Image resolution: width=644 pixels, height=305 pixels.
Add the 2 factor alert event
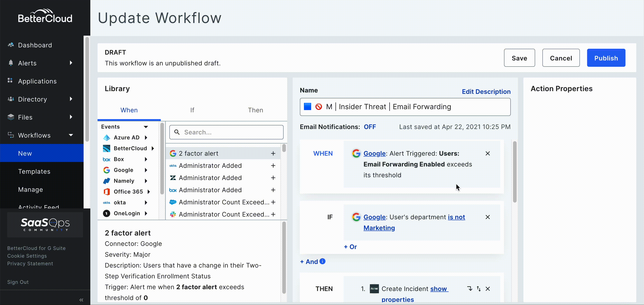[273, 153]
